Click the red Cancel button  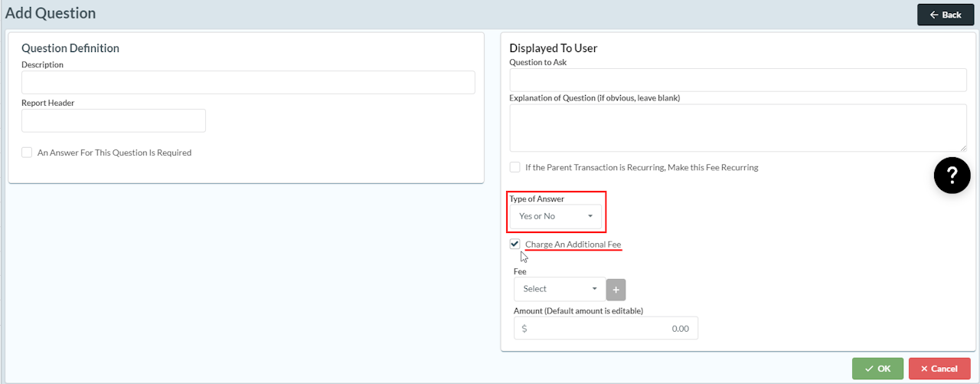(939, 369)
